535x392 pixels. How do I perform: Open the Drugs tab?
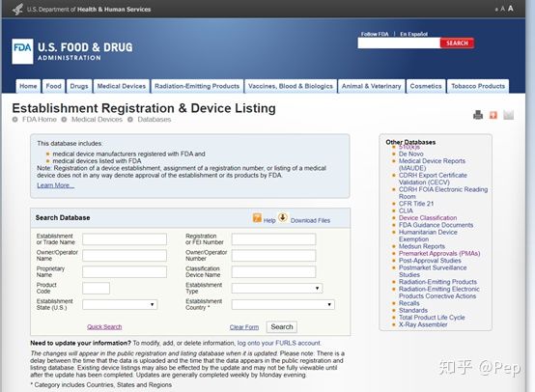79,86
